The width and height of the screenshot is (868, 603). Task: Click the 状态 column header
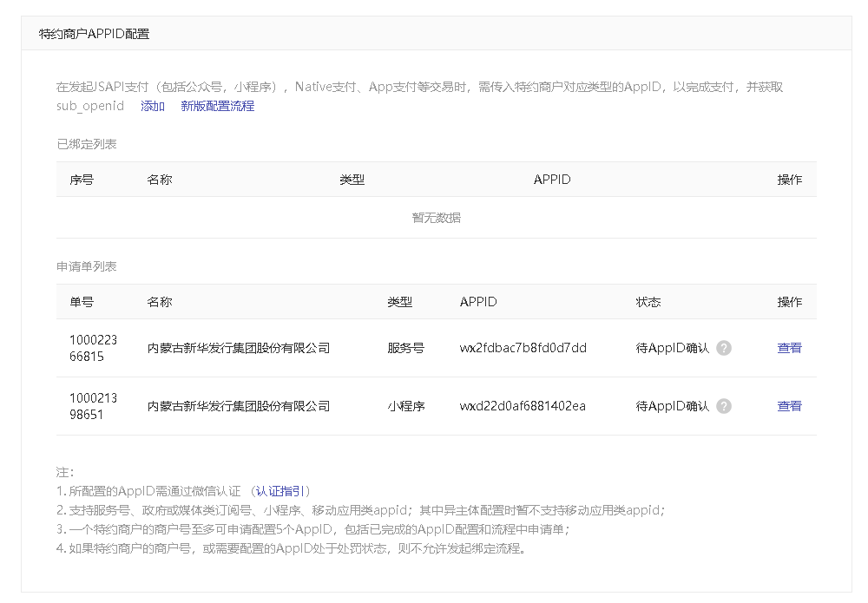pos(648,302)
